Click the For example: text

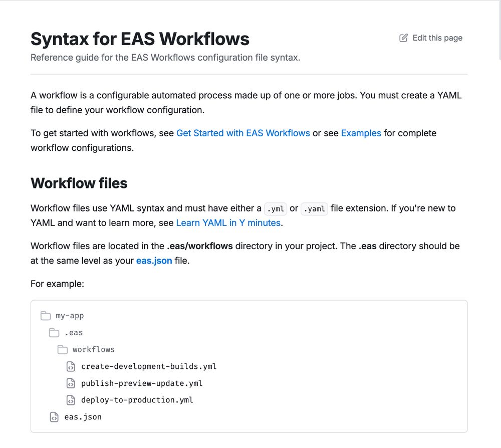point(57,284)
